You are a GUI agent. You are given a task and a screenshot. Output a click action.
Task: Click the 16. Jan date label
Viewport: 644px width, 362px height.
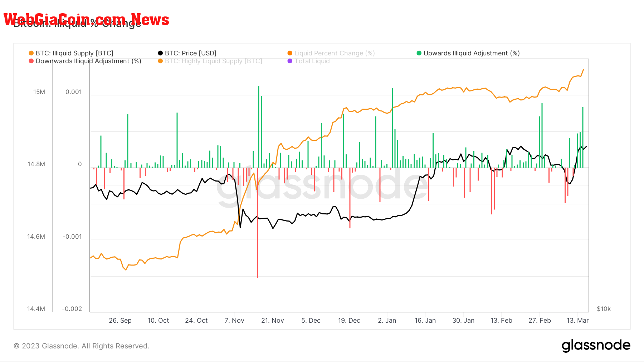(425, 321)
